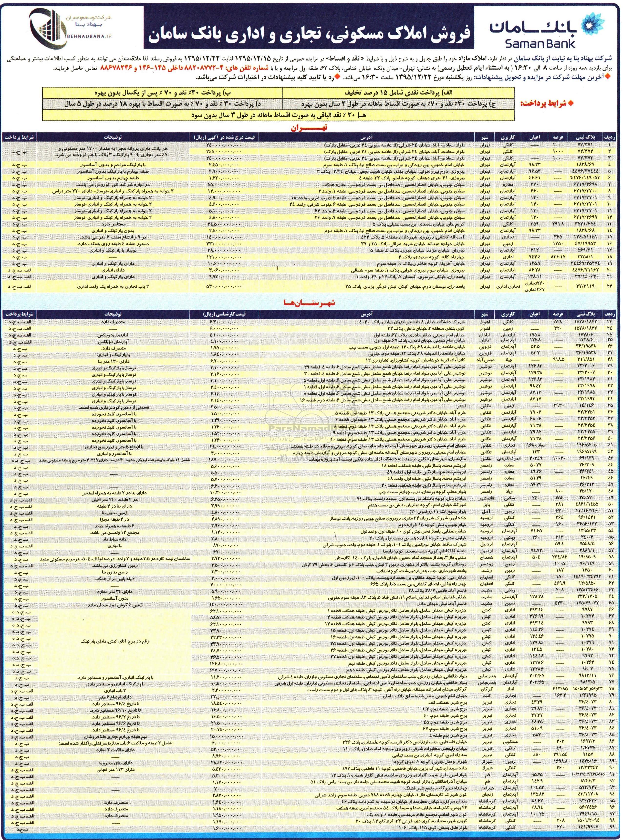Select price "۵۳۰,۰۰۰,۰۰۰,۰۰۰" in row 22
Screen dimensions: 623x840
(224, 287)
